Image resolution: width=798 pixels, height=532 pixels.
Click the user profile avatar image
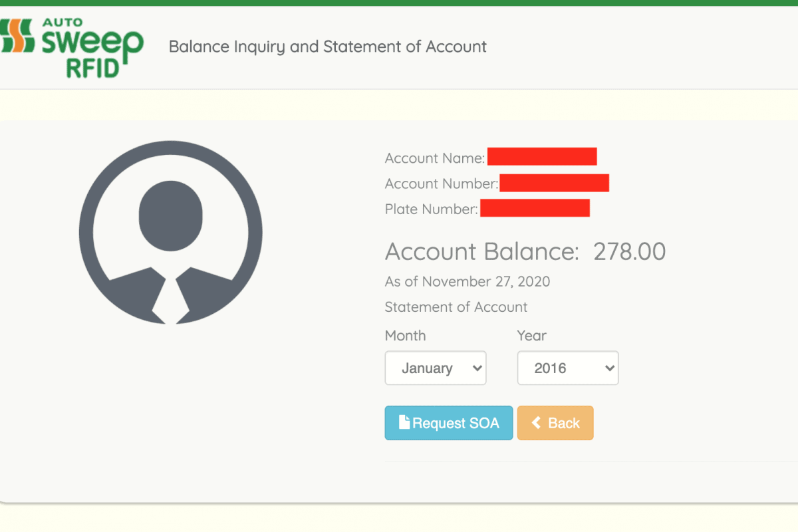170,233
